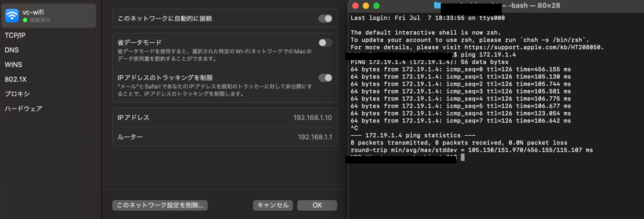Click the router value 192.168.1.1

click(315, 137)
